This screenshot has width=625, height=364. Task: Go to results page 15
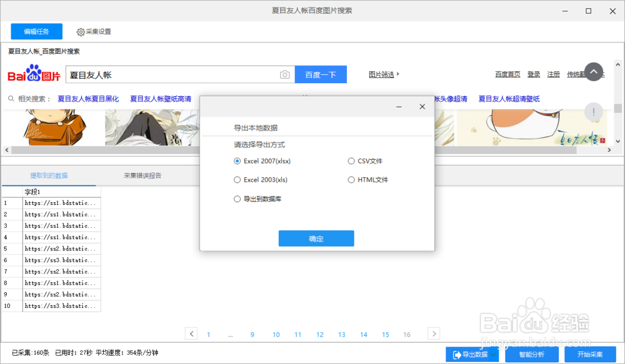386,335
